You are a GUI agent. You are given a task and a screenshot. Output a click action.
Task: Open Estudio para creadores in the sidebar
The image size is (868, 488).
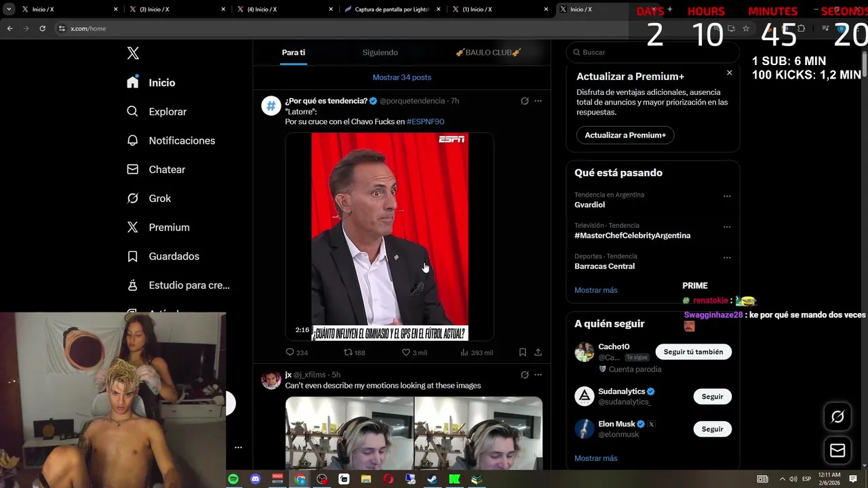178,285
